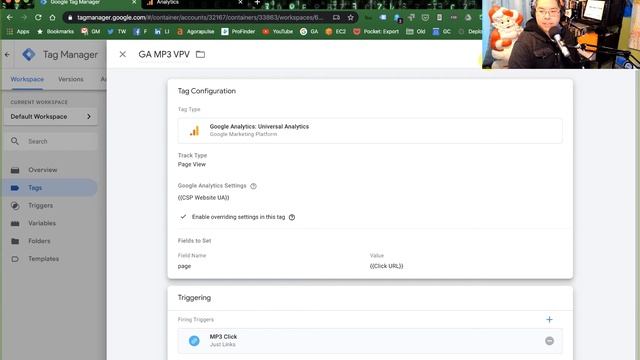Open the EC2 bookmark
Screen dimensions: 640x360
336,31
